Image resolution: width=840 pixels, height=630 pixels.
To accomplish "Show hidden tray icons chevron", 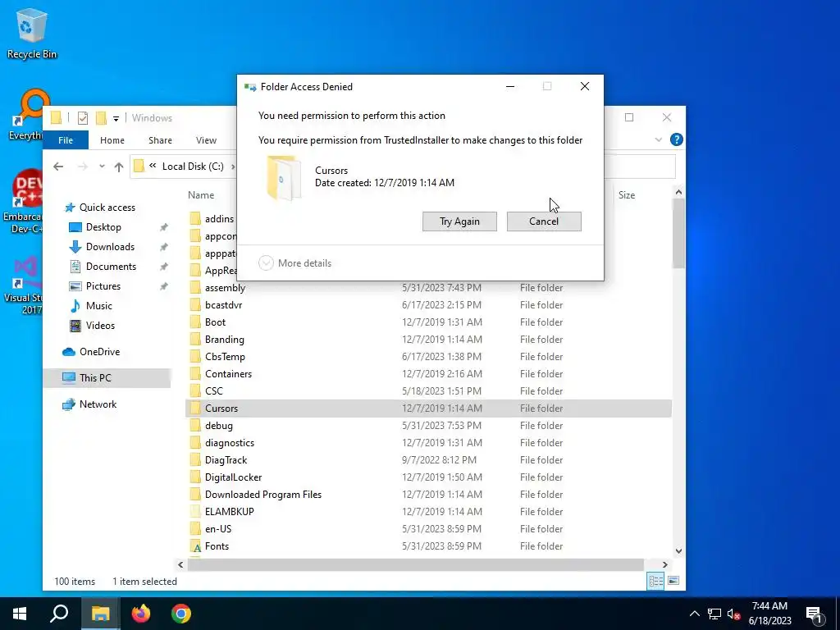I will click(x=694, y=614).
